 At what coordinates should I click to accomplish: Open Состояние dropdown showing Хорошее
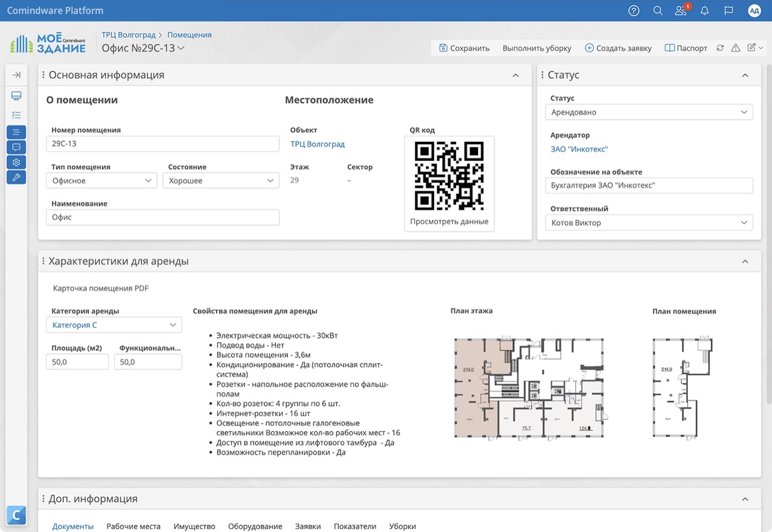(x=221, y=181)
